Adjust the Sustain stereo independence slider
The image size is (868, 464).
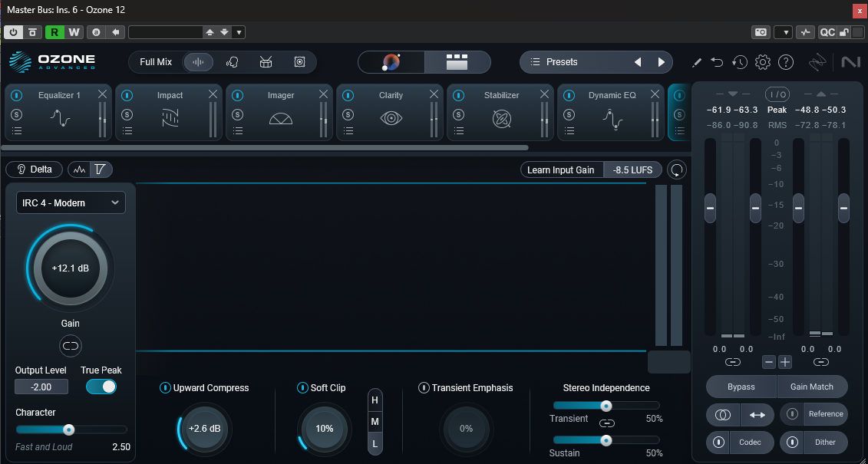click(606, 440)
